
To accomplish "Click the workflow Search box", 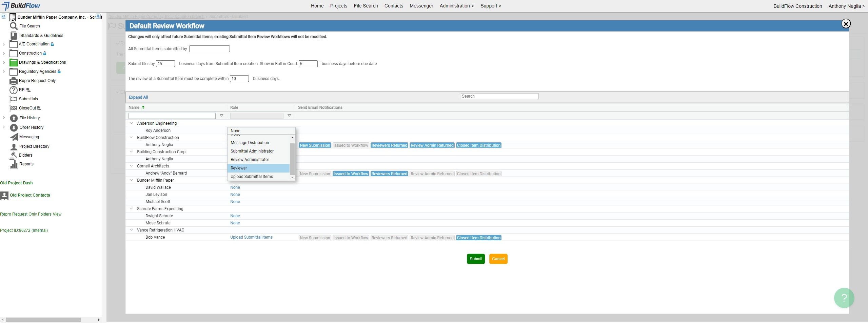I will [499, 96].
